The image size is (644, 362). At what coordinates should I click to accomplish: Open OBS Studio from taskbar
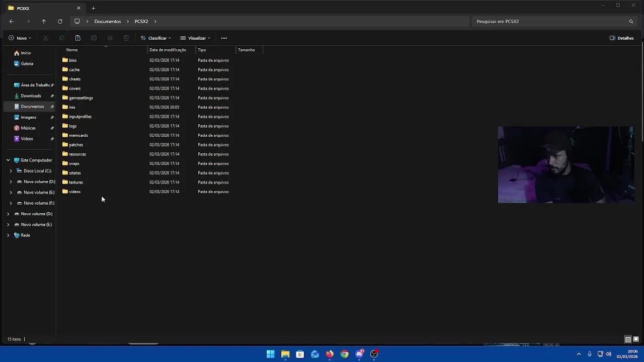pos(374,354)
